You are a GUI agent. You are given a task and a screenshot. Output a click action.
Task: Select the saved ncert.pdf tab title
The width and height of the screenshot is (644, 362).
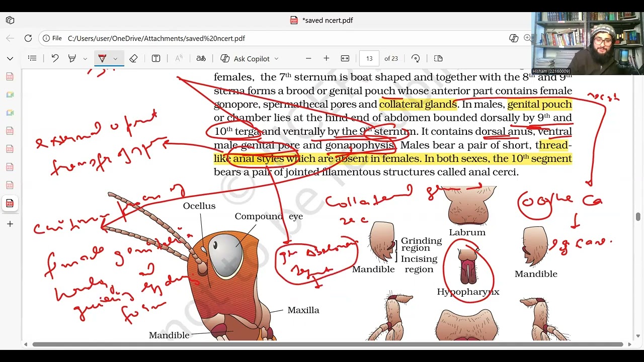(328, 20)
